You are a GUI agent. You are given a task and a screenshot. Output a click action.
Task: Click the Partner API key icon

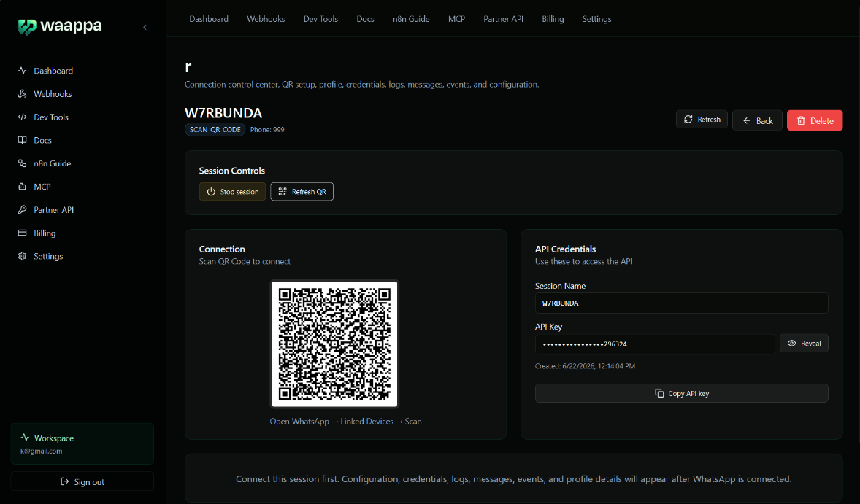tap(23, 210)
